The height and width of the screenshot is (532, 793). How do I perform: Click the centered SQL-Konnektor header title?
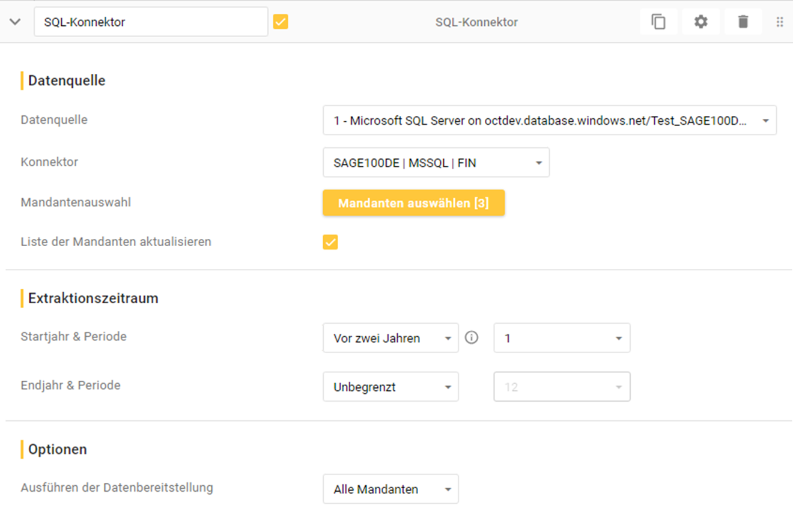(476, 22)
